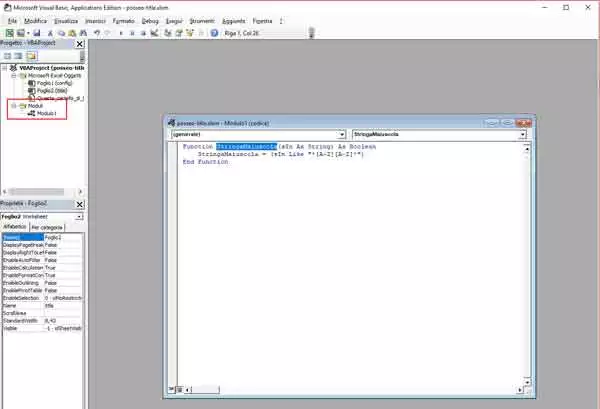This screenshot has width=600, height=409.
Task: Click the Riga 1, Col position indicator in toolbar
Action: (x=242, y=33)
